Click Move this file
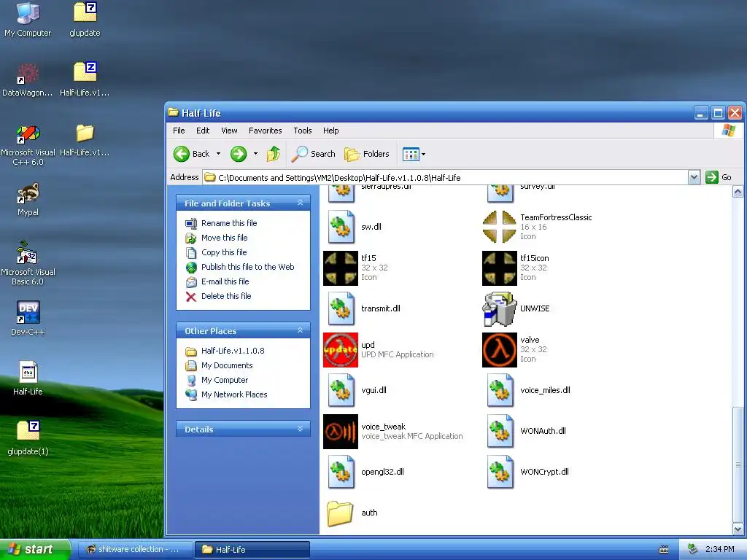The width and height of the screenshot is (747, 560). [x=224, y=238]
